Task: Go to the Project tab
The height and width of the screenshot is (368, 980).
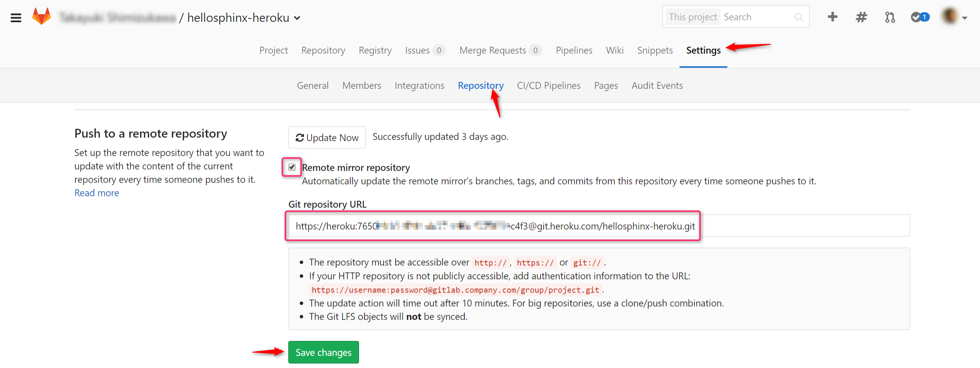Action: pos(273,51)
